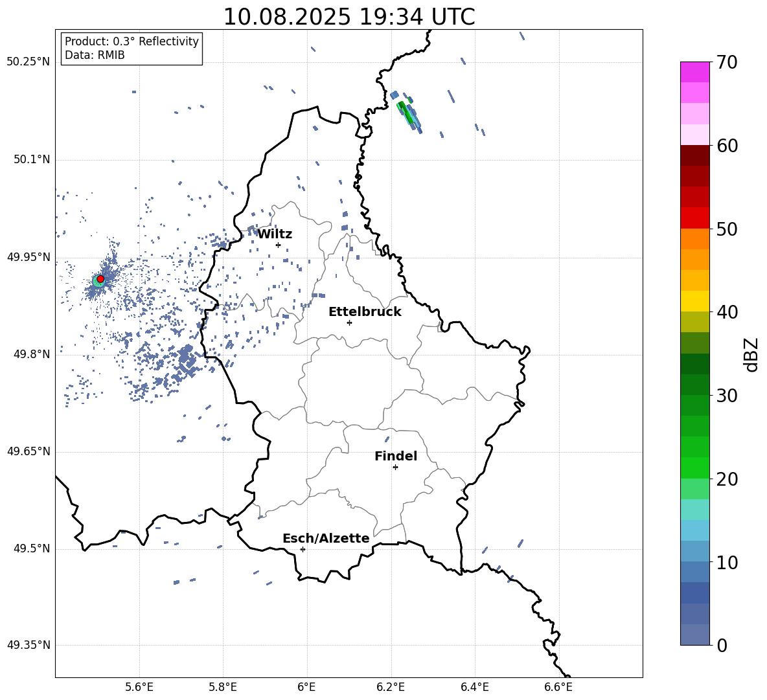Image resolution: width=767 pixels, height=700 pixels.
Task: Click the red radar location dot
Action: tap(100, 279)
